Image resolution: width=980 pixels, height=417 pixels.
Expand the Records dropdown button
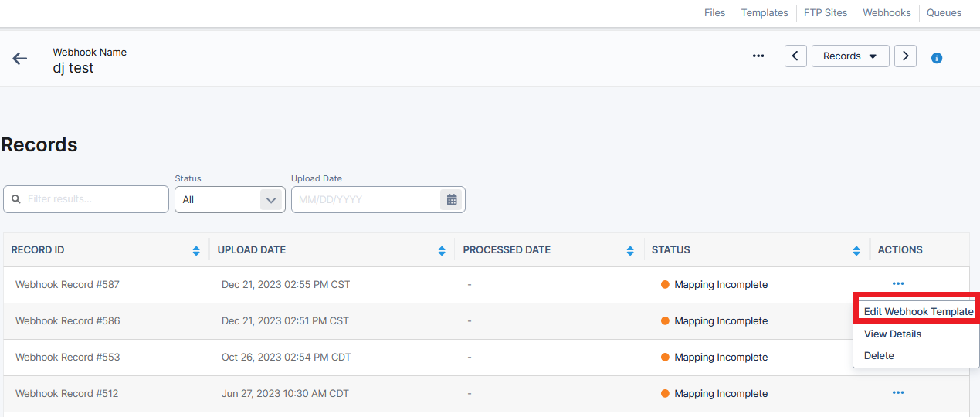pos(849,56)
